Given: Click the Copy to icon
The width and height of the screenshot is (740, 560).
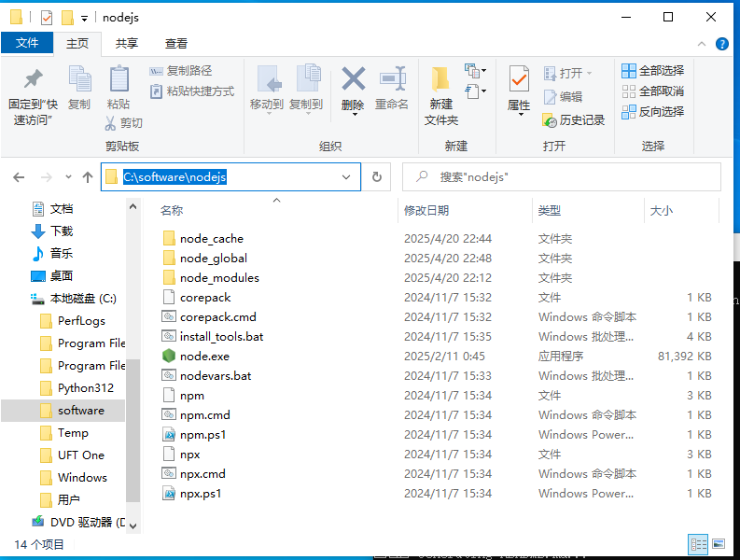Looking at the screenshot, I should [308, 77].
